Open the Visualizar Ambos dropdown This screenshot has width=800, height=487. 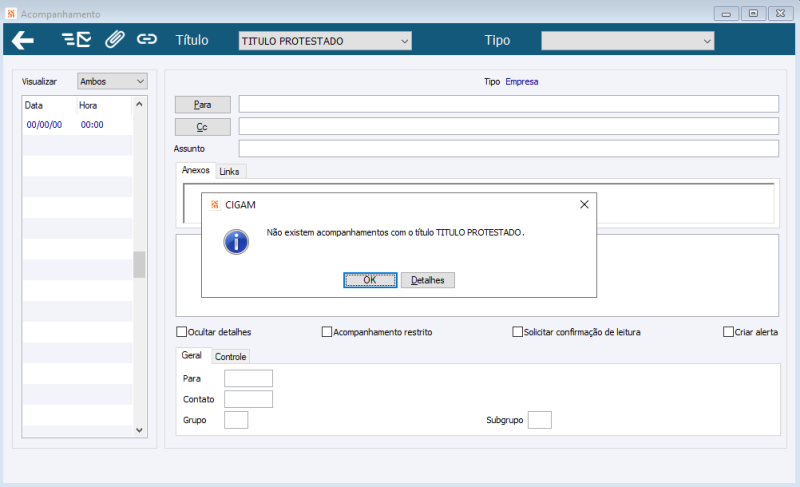coord(112,81)
